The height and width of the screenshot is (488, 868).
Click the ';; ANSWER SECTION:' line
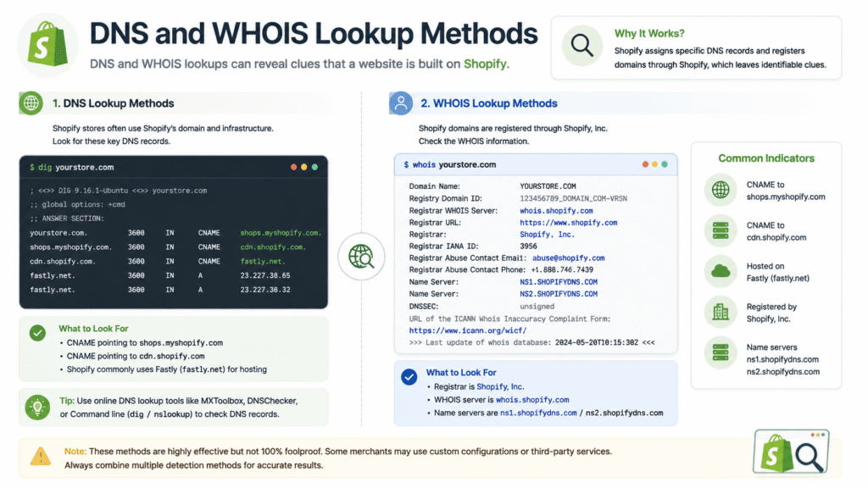(x=66, y=219)
